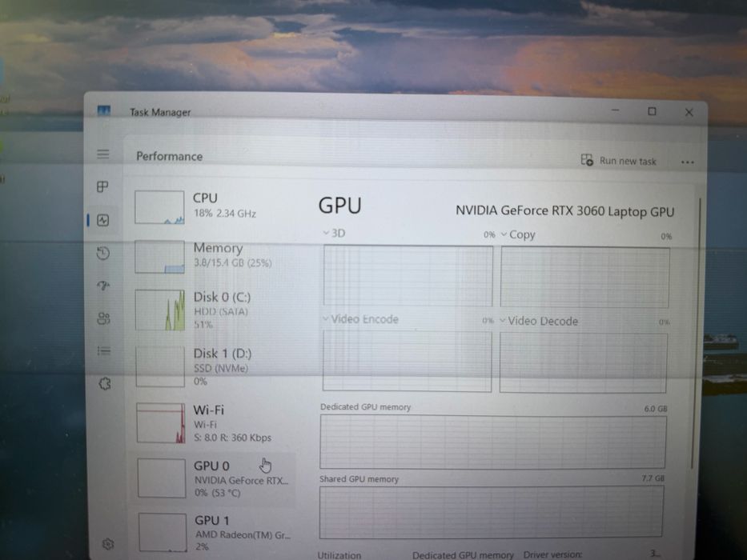Select the Wi-Fi performance item

(214, 423)
